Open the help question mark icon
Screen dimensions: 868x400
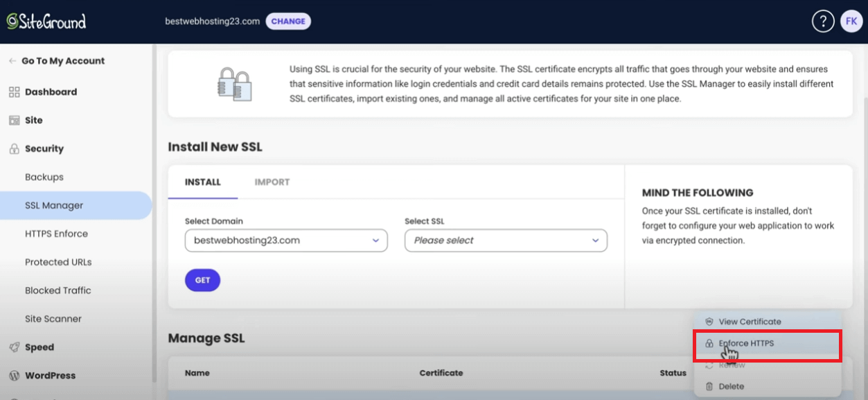(822, 21)
